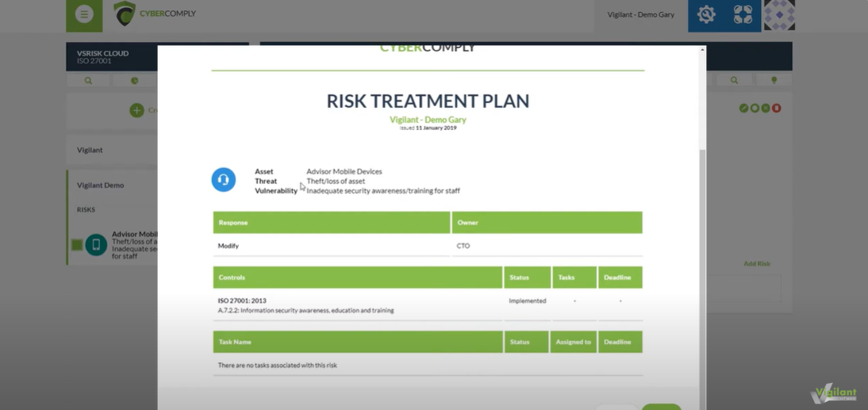Click green Vigilant - Demo Gary subtitle

coord(428,120)
